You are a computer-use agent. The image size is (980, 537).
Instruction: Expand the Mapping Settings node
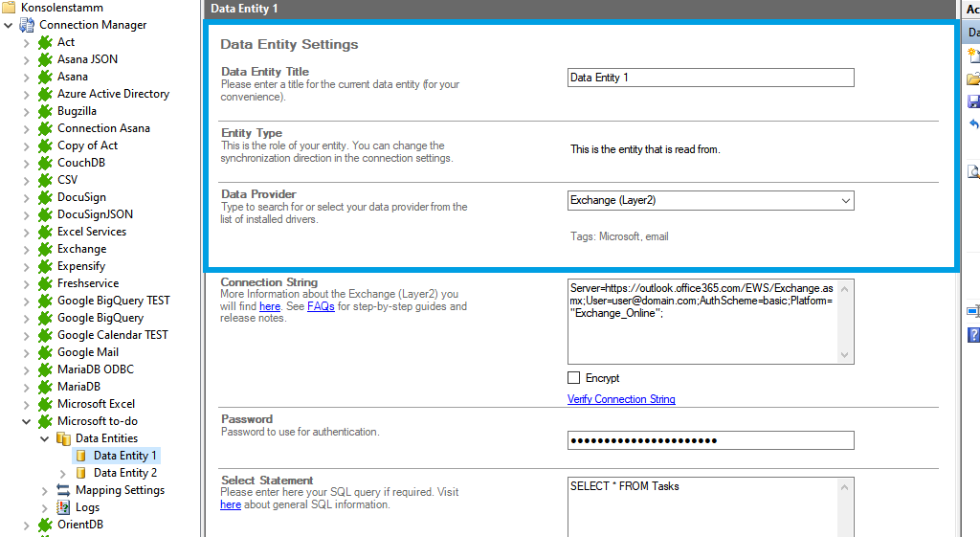[45, 490]
